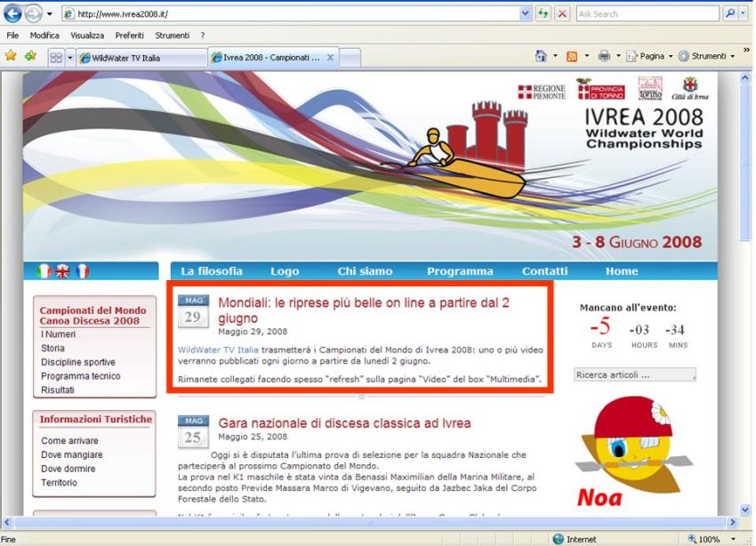Open the Programma nav item
Viewport: 756px width, 546px height.
point(460,271)
